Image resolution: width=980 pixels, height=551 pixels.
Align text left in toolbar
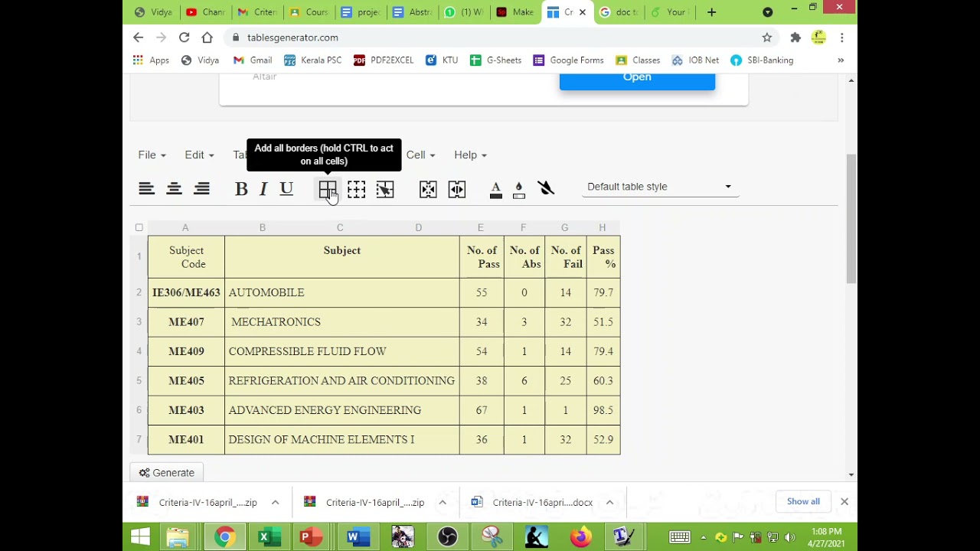pos(146,188)
